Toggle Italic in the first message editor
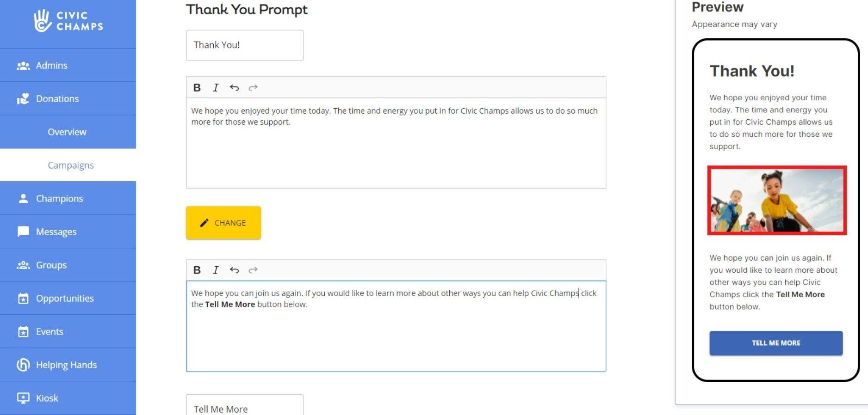Screen dimensions: 868x415 [x=216, y=88]
